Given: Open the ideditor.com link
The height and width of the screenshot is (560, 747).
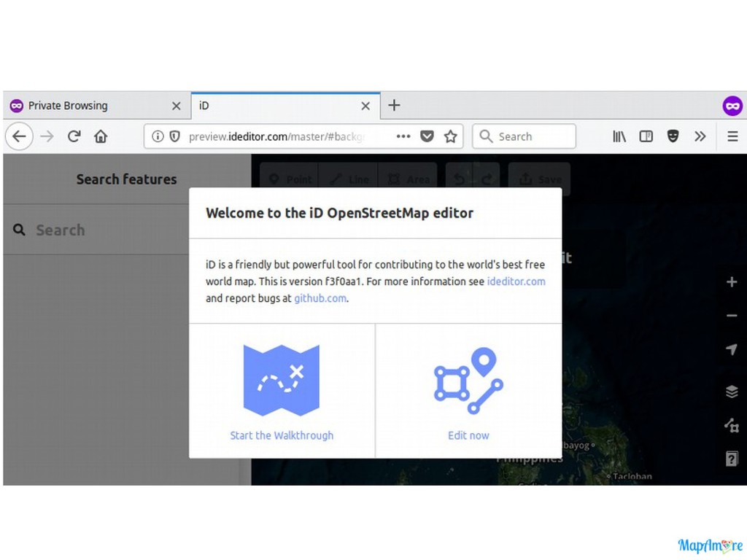Looking at the screenshot, I should tap(516, 281).
